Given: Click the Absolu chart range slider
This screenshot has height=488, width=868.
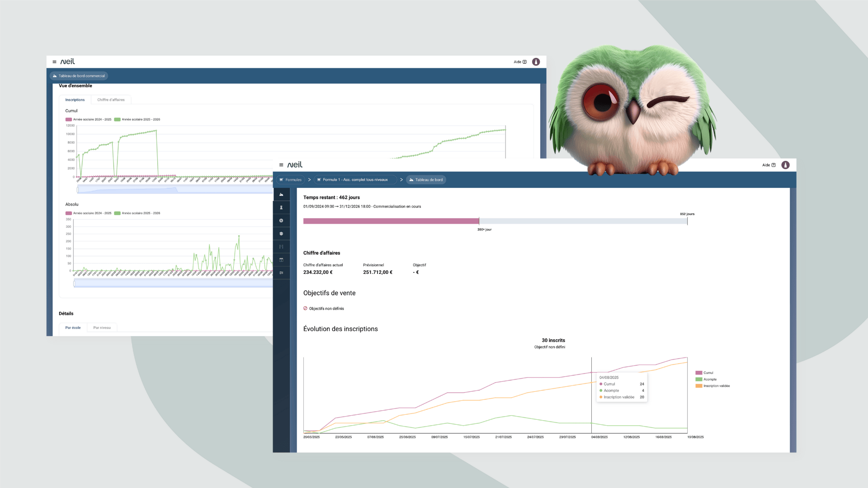Looking at the screenshot, I should 172,283.
